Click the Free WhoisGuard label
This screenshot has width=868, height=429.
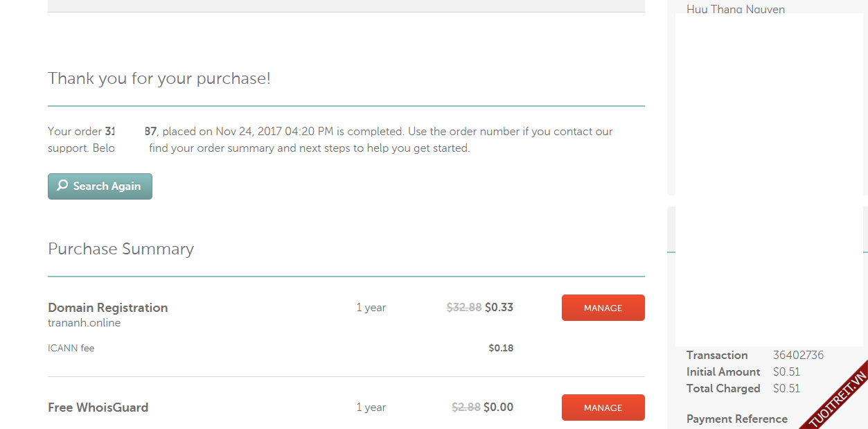pos(98,408)
